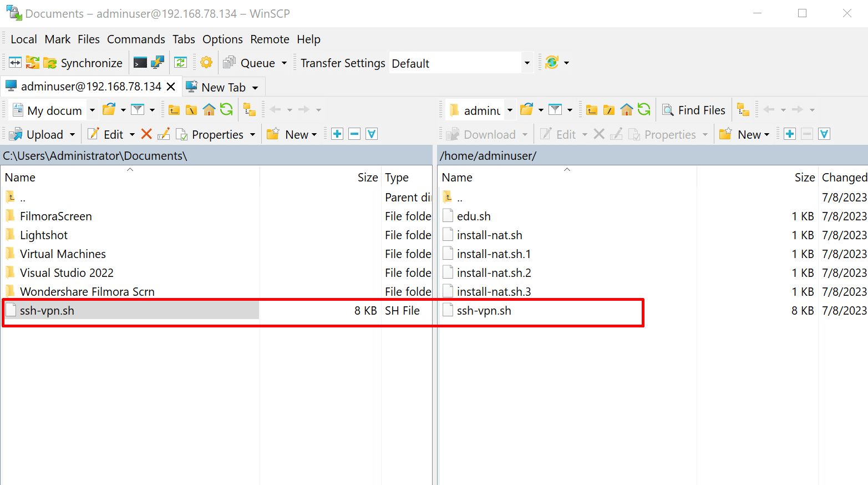Screen dimensions: 868x485
Task: Click the Synchronize toolbar button
Action: [x=83, y=63]
